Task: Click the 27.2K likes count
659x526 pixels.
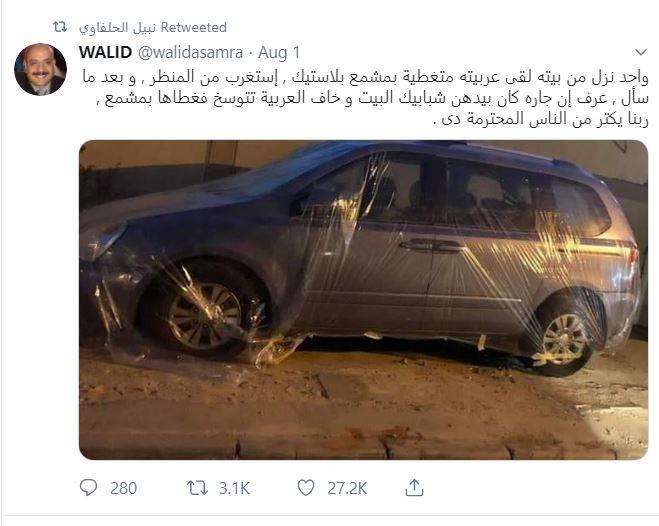Action: pyautogui.click(x=347, y=488)
